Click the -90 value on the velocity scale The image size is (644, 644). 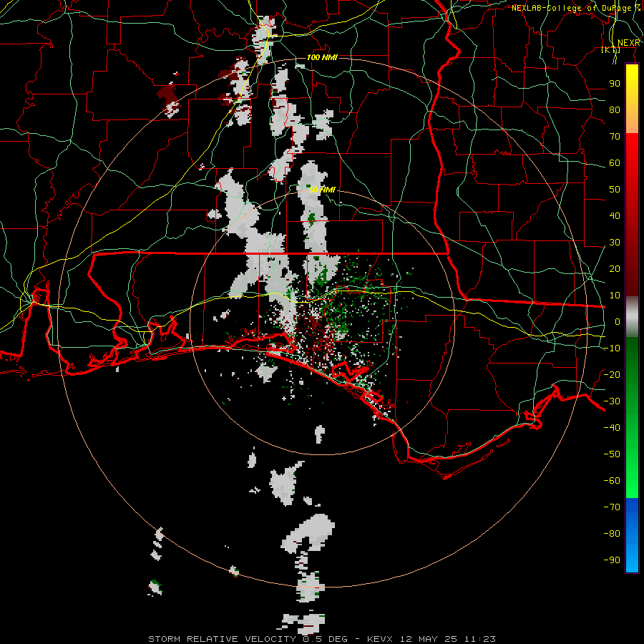tap(612, 560)
